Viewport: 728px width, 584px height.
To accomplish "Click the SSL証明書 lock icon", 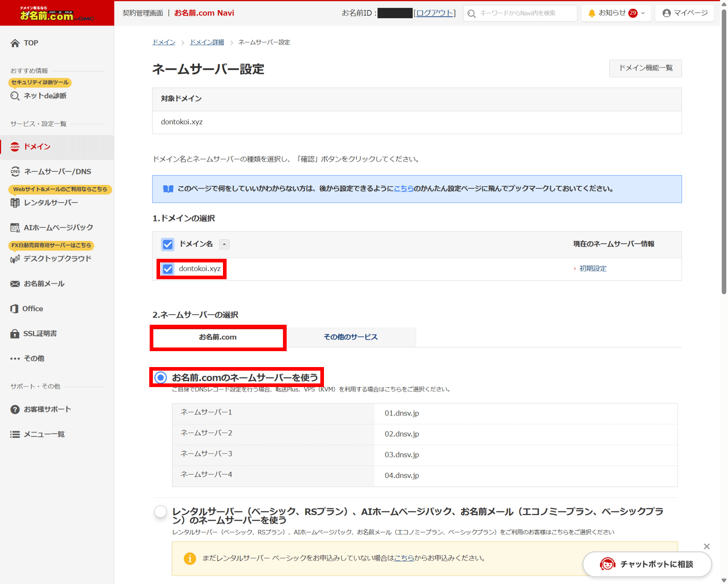I will point(15,333).
